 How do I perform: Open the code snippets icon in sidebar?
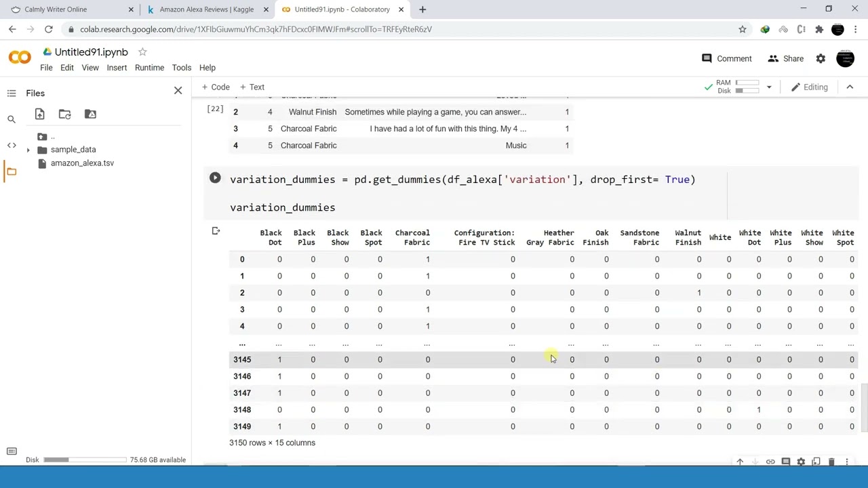pyautogui.click(x=12, y=146)
